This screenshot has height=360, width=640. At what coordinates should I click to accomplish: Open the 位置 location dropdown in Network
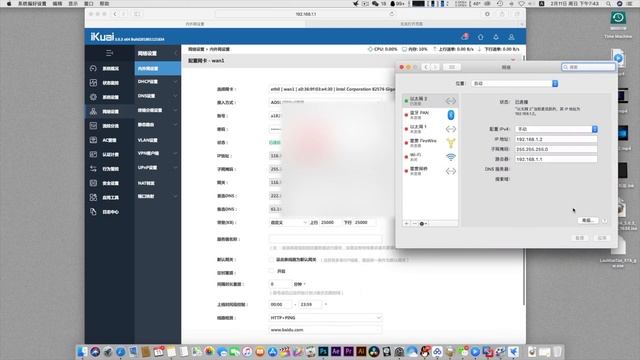tap(514, 83)
